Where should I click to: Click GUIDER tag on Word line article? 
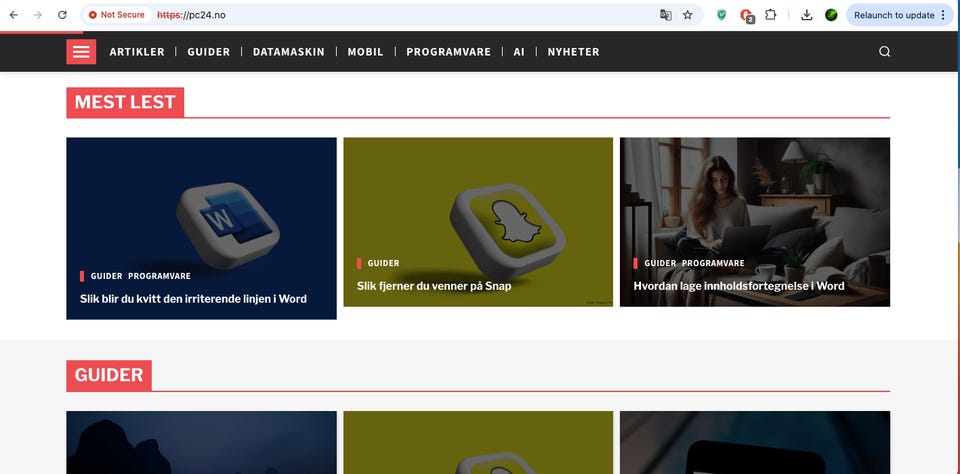(x=107, y=276)
